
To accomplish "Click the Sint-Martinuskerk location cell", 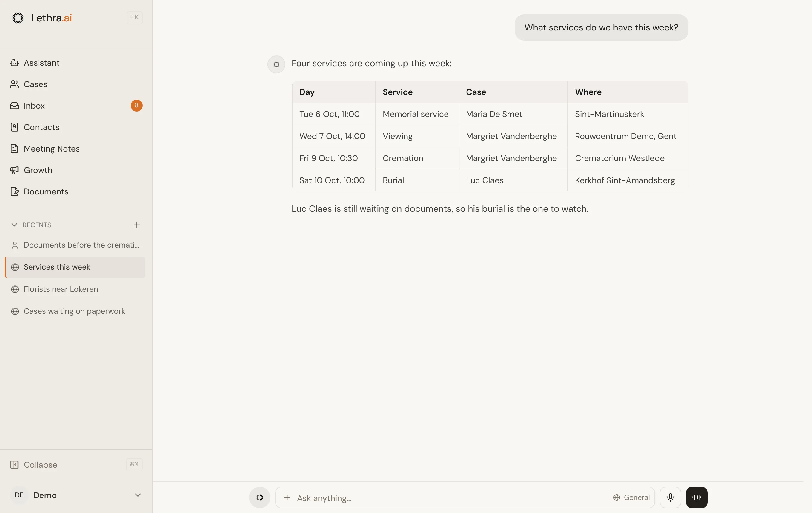I will 628,114.
